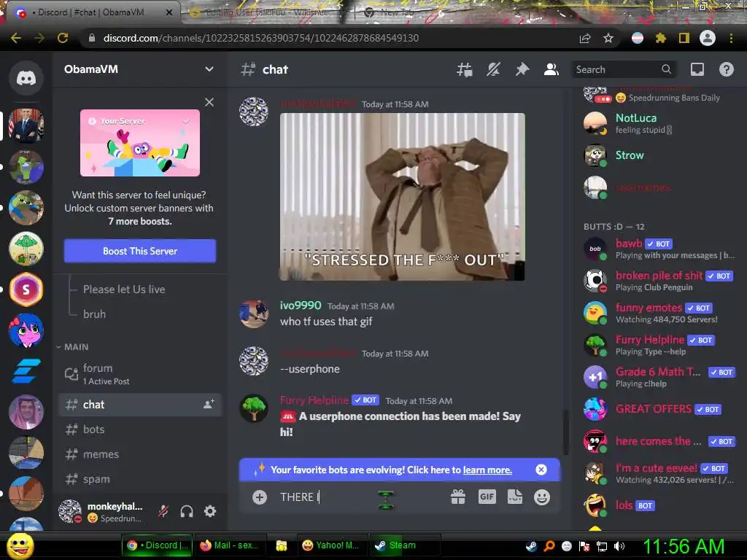
Task: Open lols bot member entry
Action: (659, 505)
